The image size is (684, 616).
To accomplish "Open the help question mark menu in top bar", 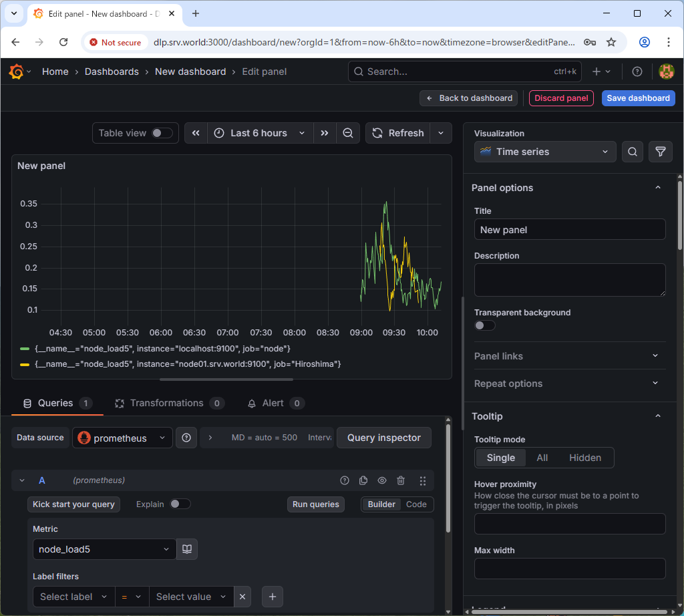I will pyautogui.click(x=637, y=71).
